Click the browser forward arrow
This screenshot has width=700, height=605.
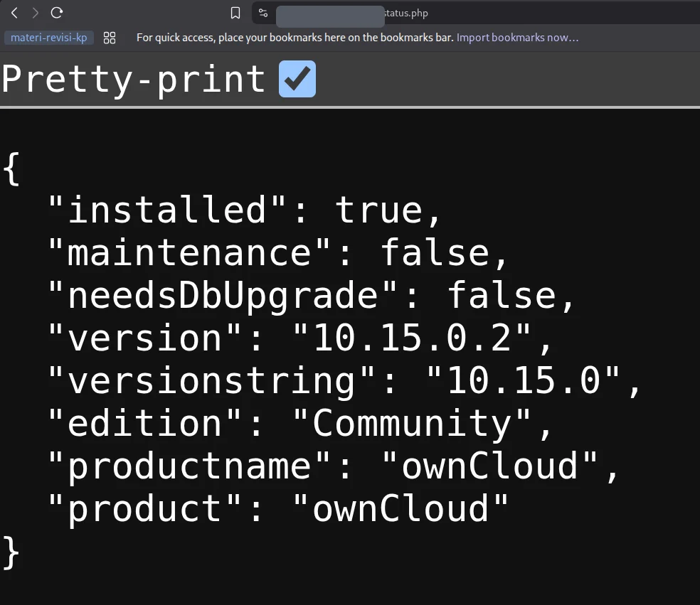point(36,13)
